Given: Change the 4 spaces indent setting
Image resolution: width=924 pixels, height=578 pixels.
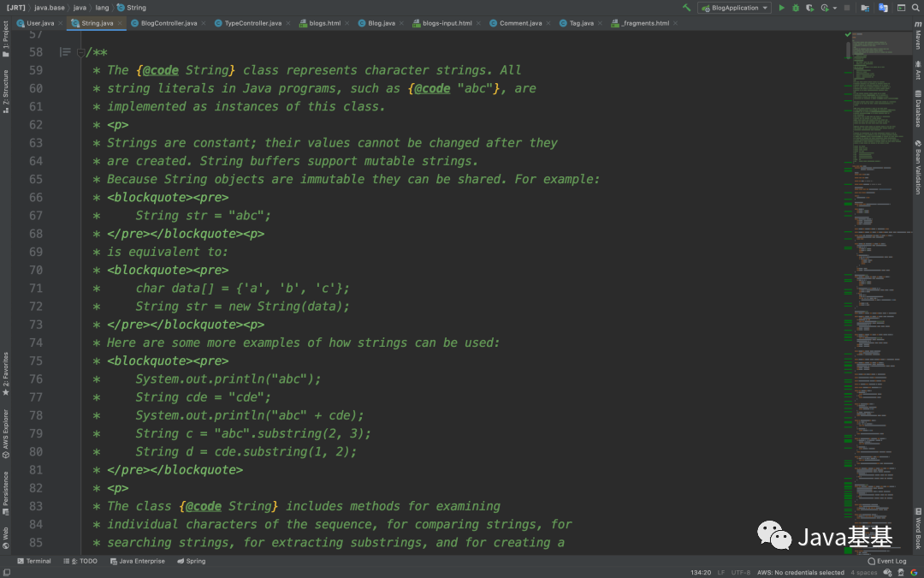Looking at the screenshot, I should pyautogui.click(x=864, y=573).
